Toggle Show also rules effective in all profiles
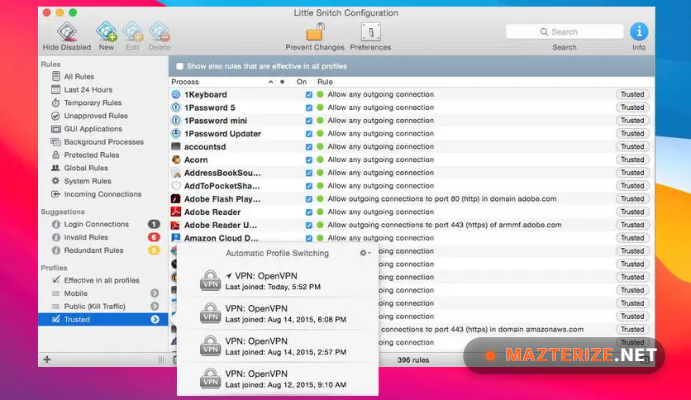 (x=180, y=67)
